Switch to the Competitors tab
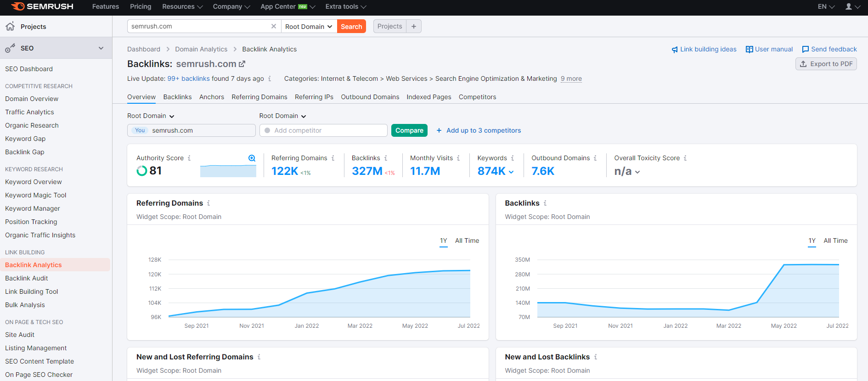 [478, 97]
